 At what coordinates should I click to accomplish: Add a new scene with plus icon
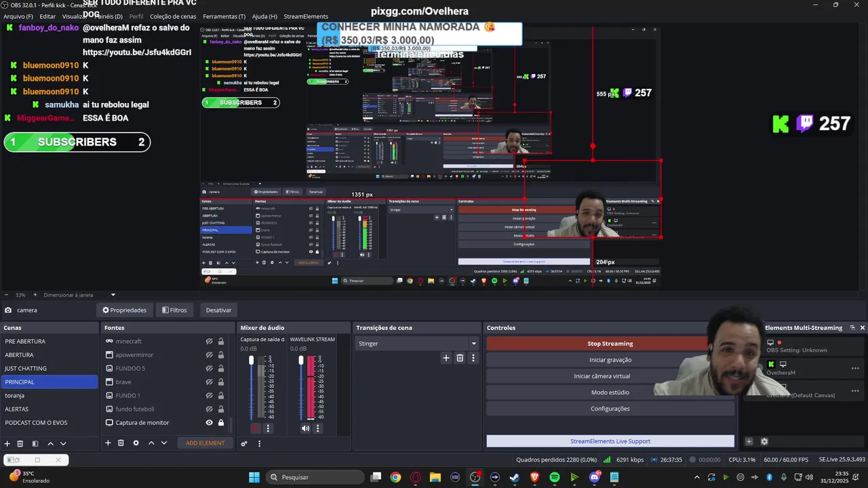(x=7, y=443)
